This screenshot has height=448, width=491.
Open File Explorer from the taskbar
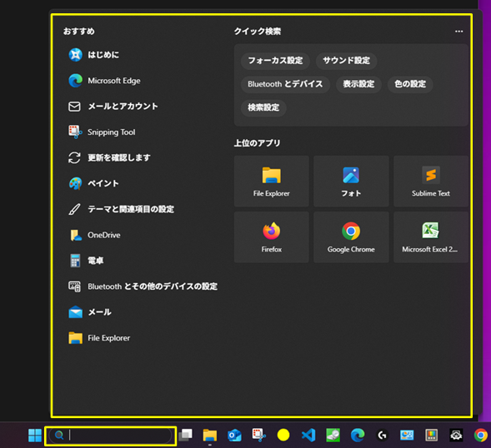[x=210, y=436]
